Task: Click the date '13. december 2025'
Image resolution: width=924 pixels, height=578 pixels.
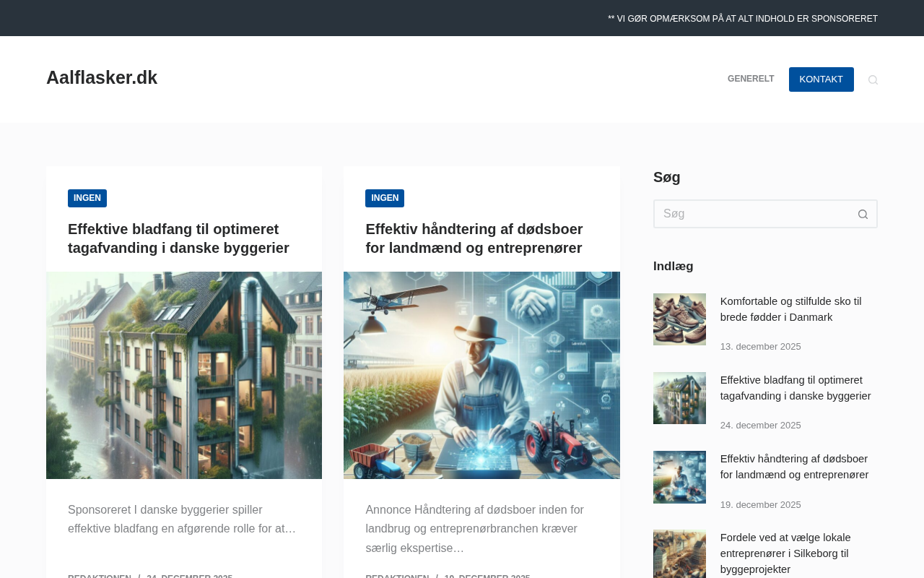Action: [x=761, y=347]
